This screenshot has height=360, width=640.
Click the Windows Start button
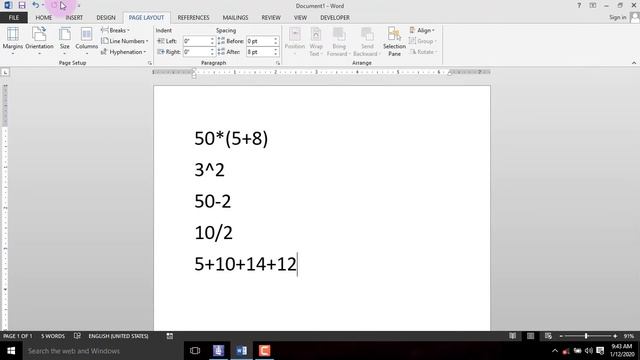tap(11, 351)
